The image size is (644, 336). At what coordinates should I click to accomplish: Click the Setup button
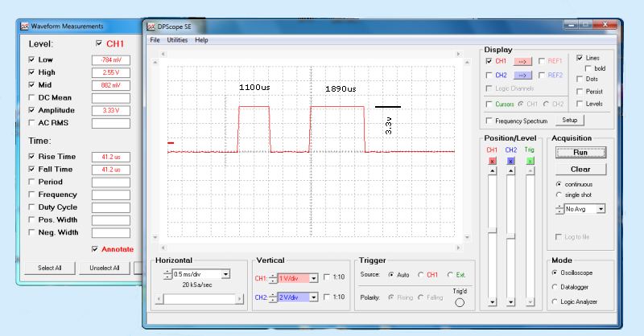[570, 121]
